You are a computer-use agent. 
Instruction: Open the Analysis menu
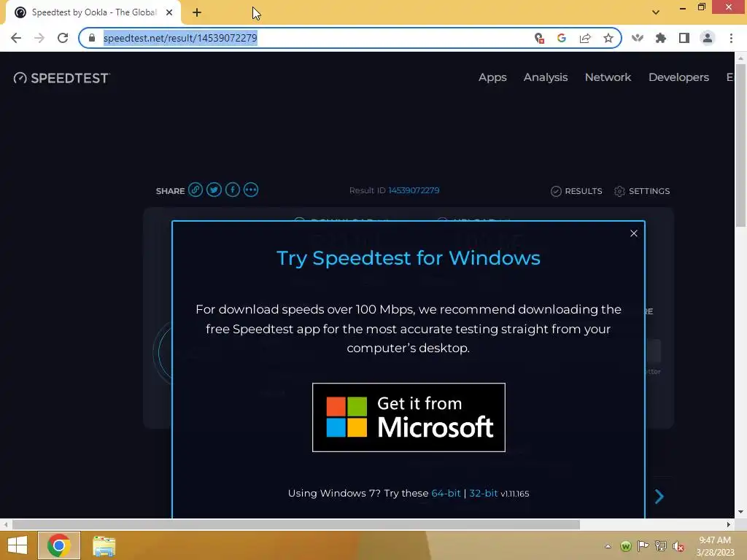click(x=546, y=77)
